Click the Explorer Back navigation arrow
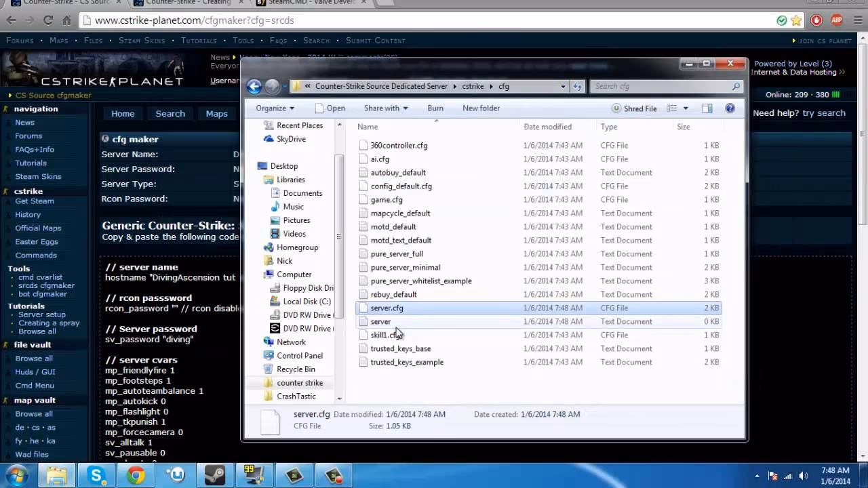The width and height of the screenshot is (868, 488). [x=254, y=86]
